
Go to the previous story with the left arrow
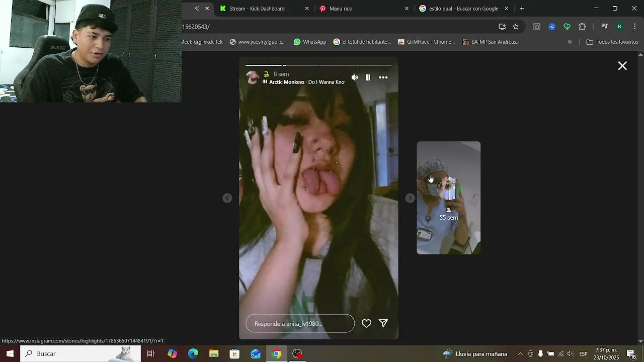[227, 198]
